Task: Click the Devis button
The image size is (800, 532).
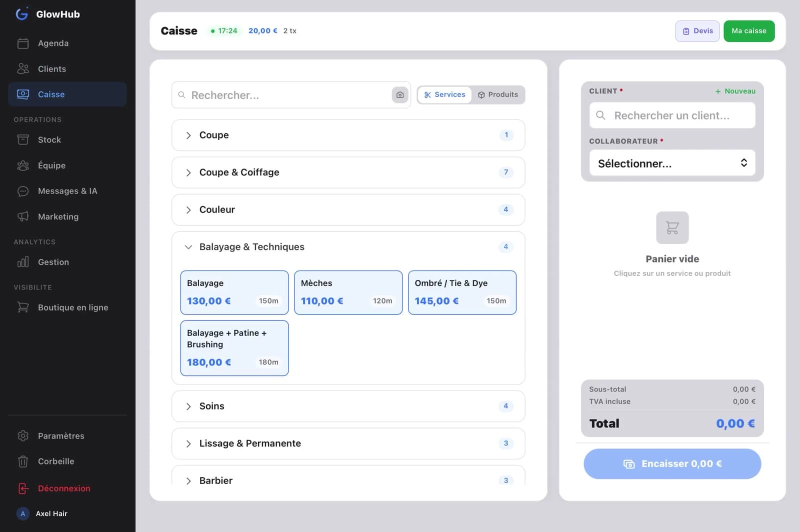Action: [x=697, y=31]
